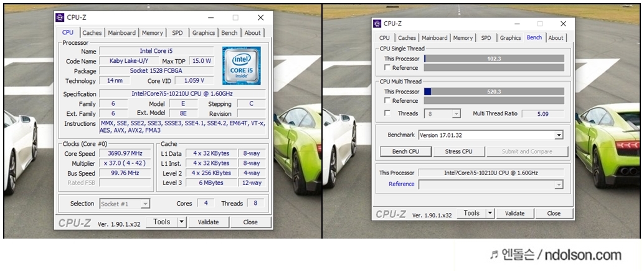
Task: Switch to the Graphics tab in right CPU-Z window
Action: coord(511,38)
